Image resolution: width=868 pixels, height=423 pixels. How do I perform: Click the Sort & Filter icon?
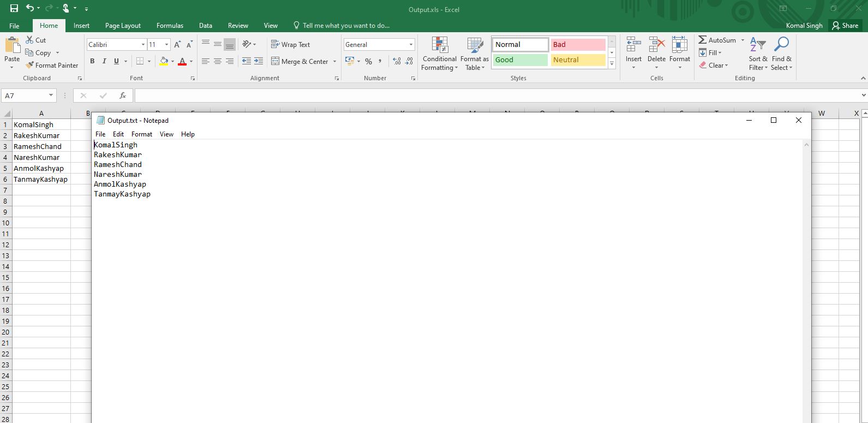[757, 46]
